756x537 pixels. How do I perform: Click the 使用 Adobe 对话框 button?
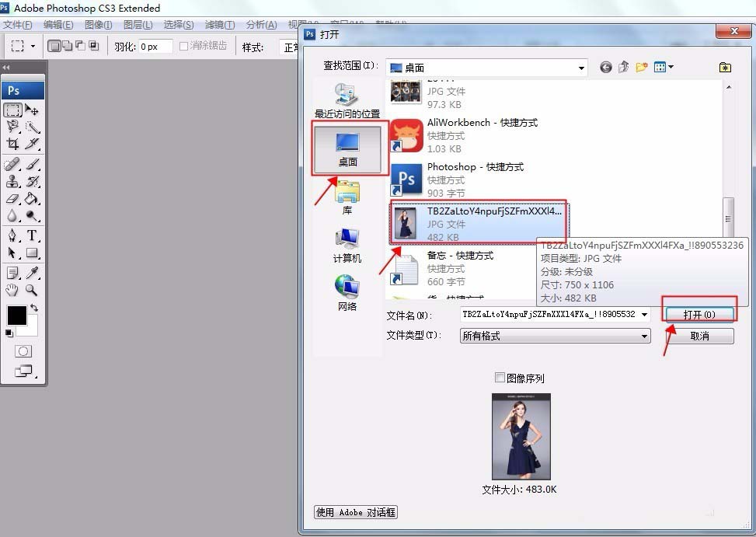[355, 512]
